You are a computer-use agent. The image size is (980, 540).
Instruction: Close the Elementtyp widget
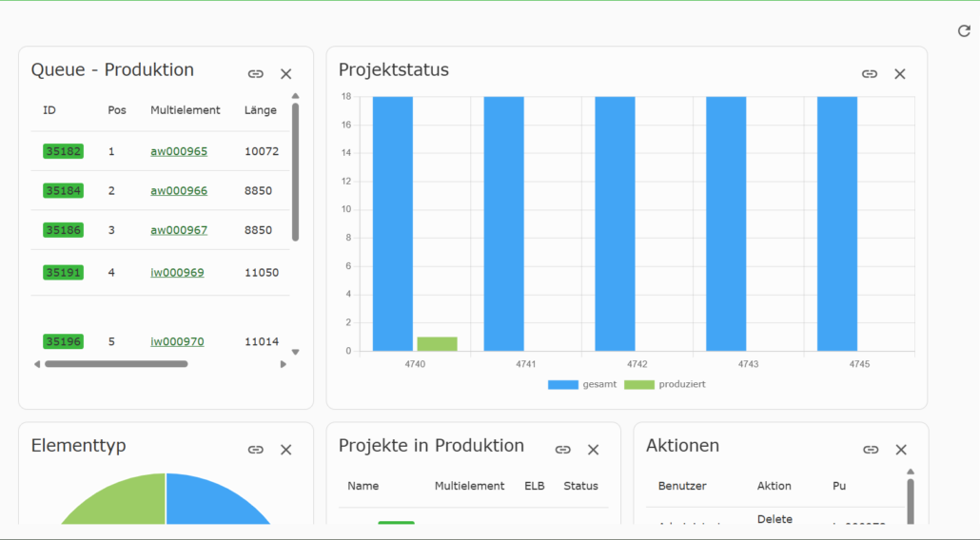pyautogui.click(x=286, y=450)
